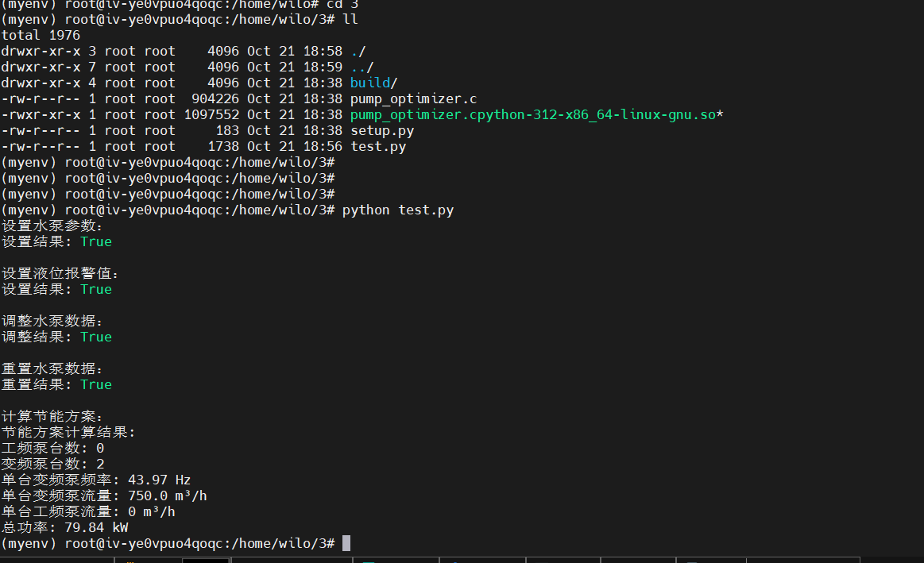
Task: Click the '计算节能方案:' output line
Action: [52, 417]
